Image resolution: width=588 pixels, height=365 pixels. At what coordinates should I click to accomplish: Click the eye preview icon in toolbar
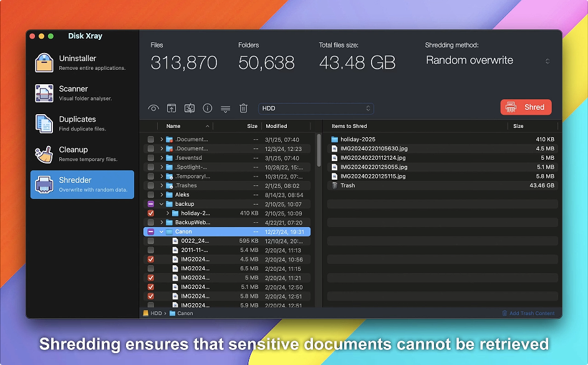(153, 109)
